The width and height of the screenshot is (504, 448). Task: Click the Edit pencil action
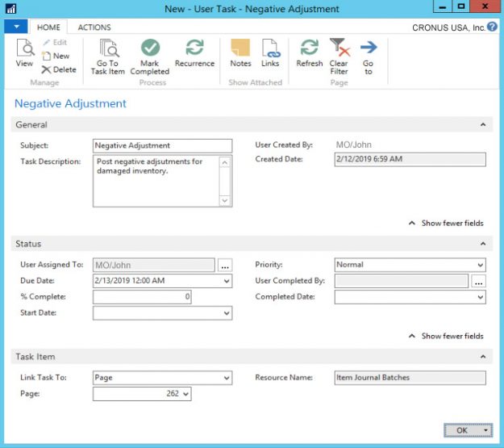(55, 43)
